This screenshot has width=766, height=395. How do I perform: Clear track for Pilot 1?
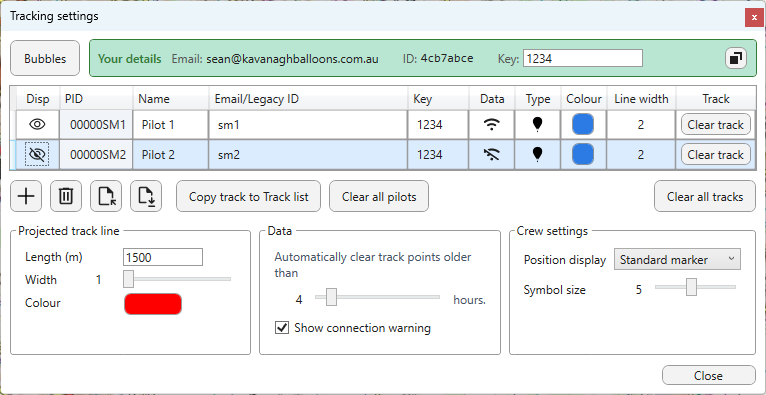[716, 125]
